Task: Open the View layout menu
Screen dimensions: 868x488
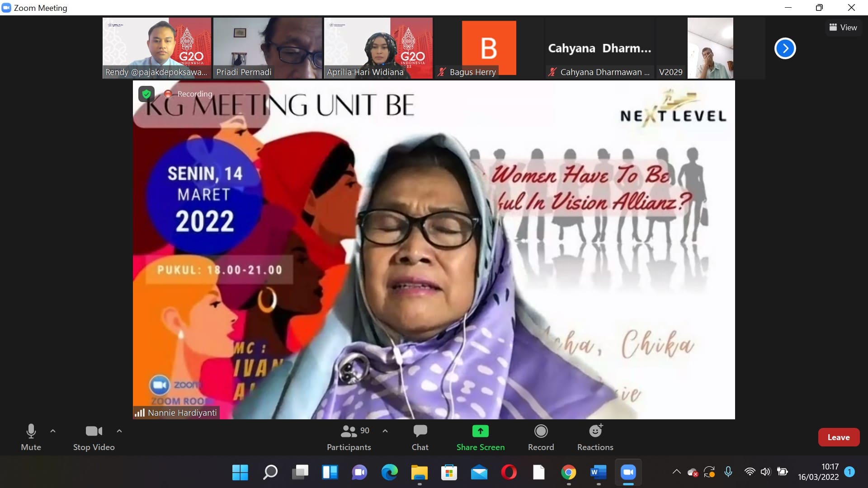Action: coord(843,28)
